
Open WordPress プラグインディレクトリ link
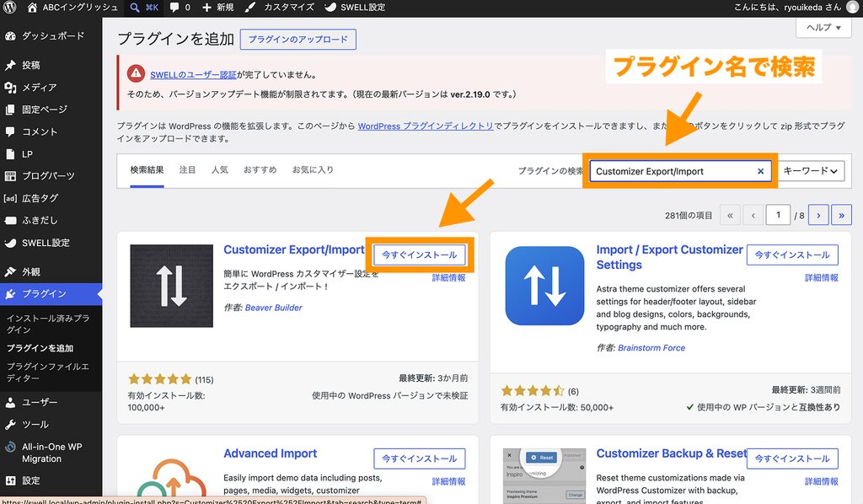426,126
